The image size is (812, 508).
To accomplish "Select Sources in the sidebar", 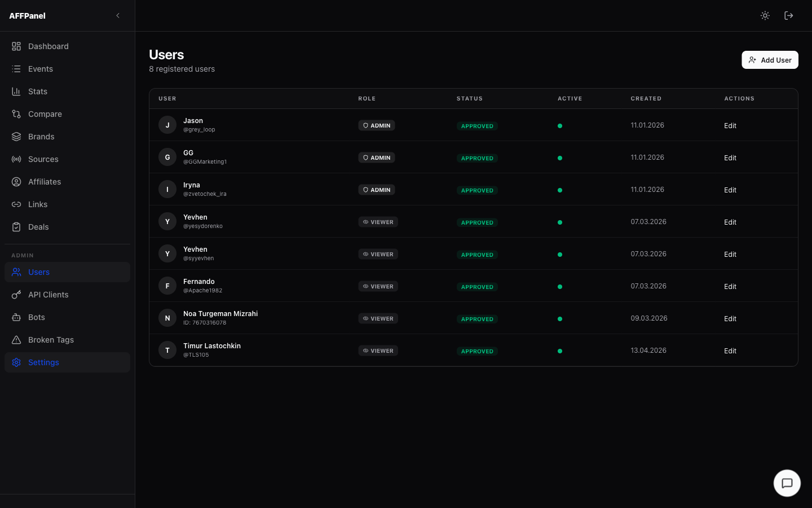I will [43, 159].
